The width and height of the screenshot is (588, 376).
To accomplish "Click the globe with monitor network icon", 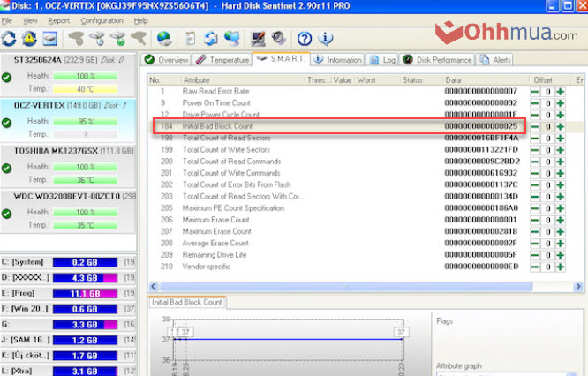I will pyautogui.click(x=232, y=39).
